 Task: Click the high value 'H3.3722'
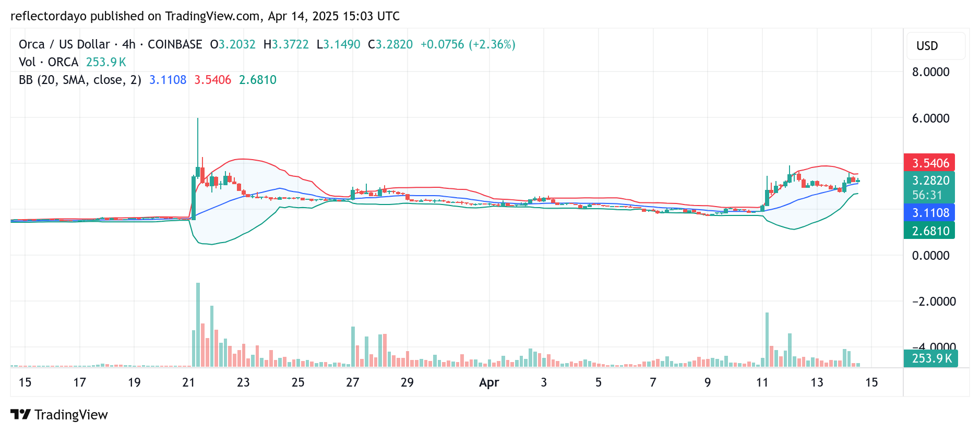(286, 44)
